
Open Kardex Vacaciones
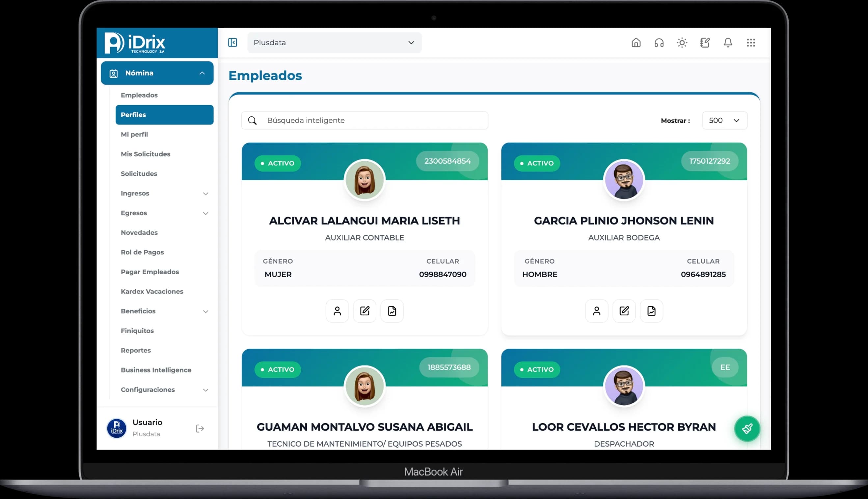point(152,291)
